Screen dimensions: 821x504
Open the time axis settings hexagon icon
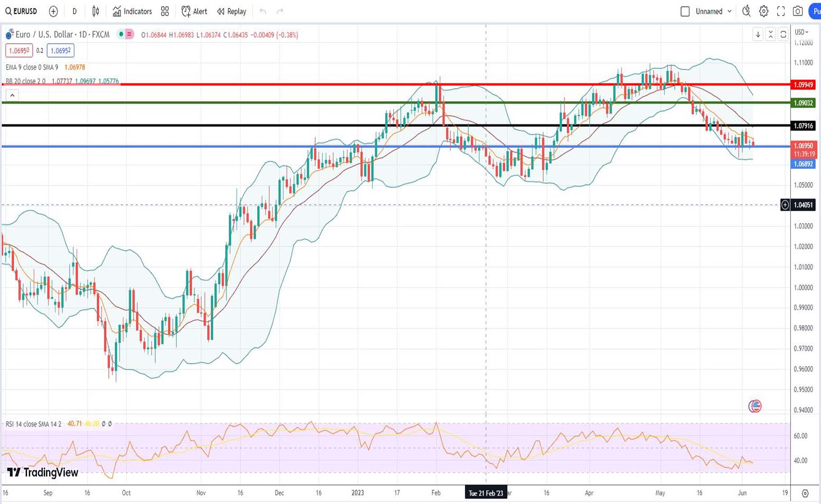(805, 493)
